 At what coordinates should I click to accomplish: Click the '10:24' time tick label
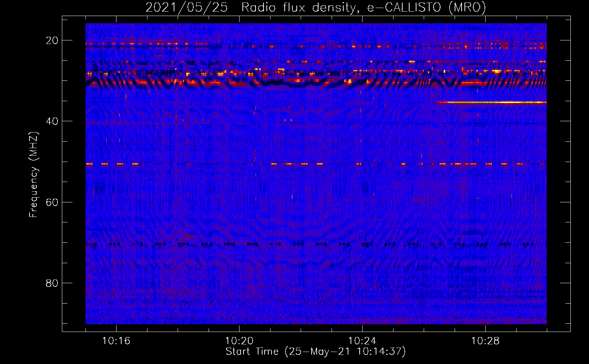pyautogui.click(x=362, y=341)
